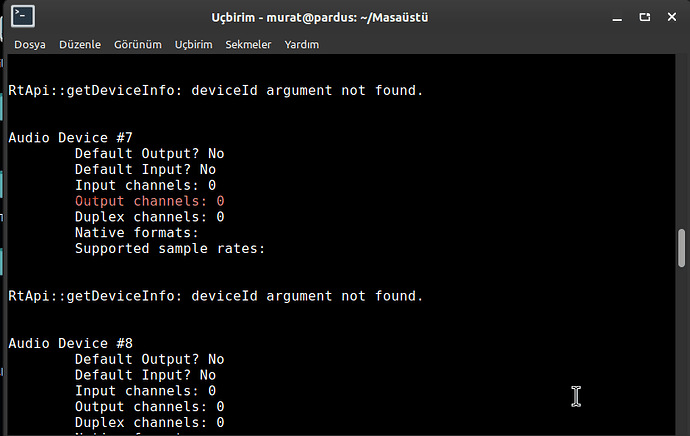The height and width of the screenshot is (436, 690).
Task: Open the Dosya menu
Action: point(30,45)
